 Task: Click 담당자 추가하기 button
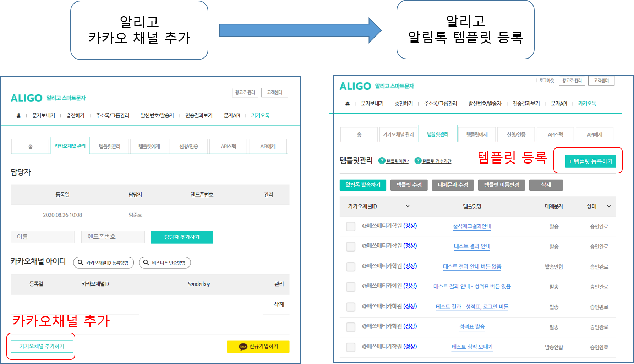(x=182, y=237)
